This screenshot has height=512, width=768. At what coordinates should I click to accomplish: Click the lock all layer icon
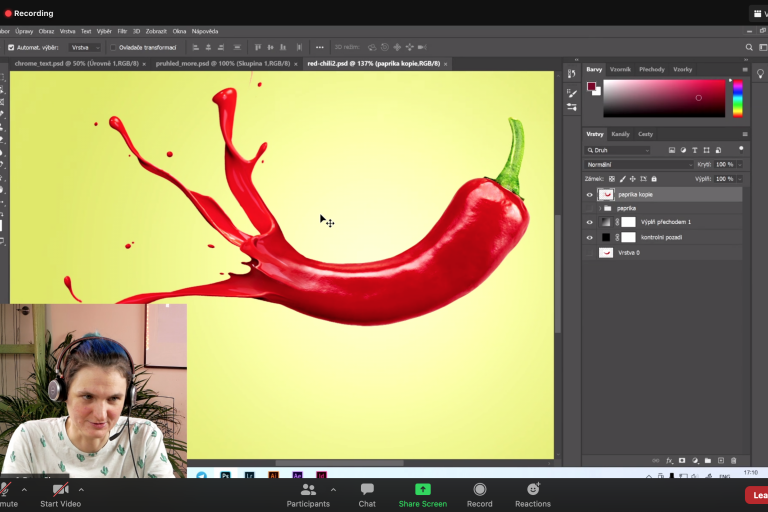[x=653, y=179]
